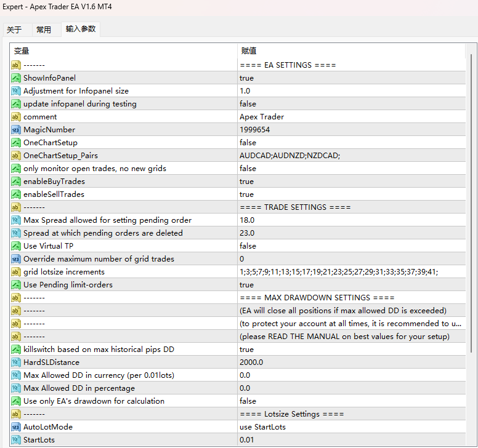Click the update infopanel during testing icon

(16, 104)
